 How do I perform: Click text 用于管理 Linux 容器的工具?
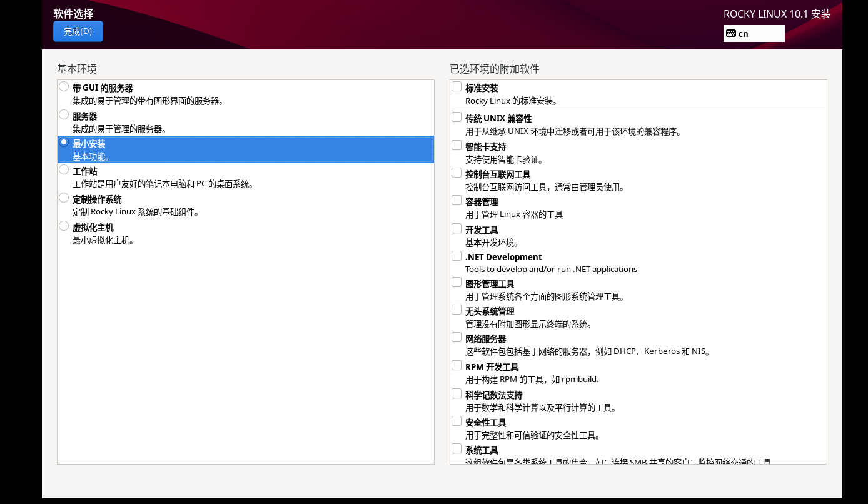(x=514, y=214)
